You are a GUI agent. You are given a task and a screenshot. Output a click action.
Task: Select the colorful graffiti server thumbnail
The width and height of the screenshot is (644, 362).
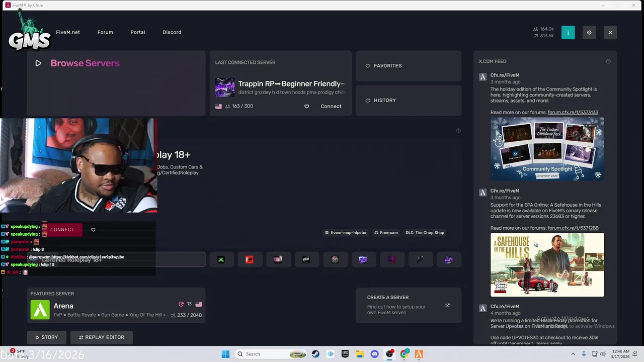pos(335,259)
